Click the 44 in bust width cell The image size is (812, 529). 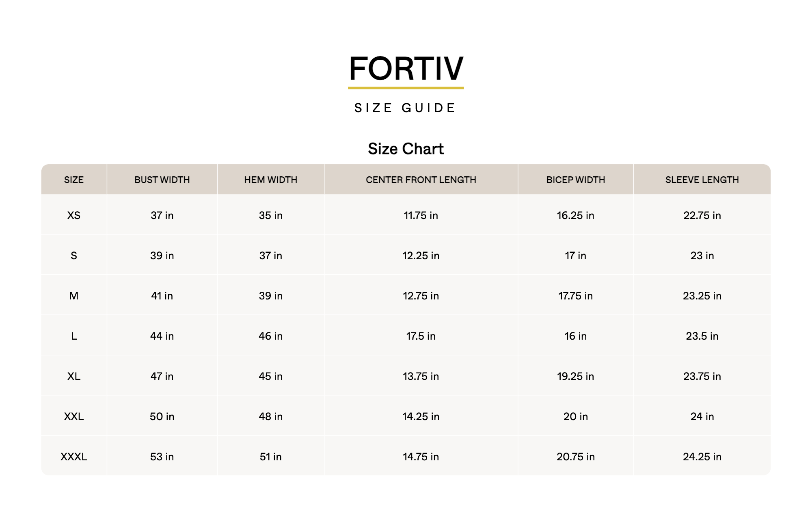162,336
